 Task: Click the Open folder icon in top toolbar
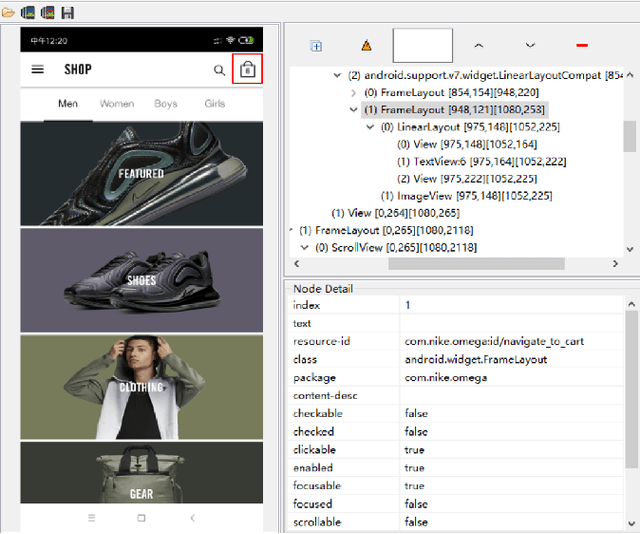[8, 13]
